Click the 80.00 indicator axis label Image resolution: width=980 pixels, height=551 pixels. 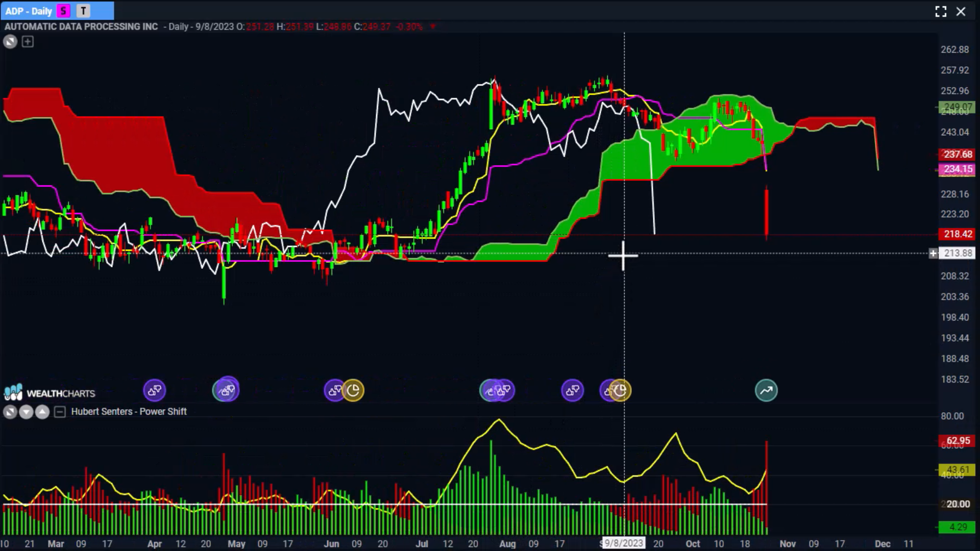(952, 416)
